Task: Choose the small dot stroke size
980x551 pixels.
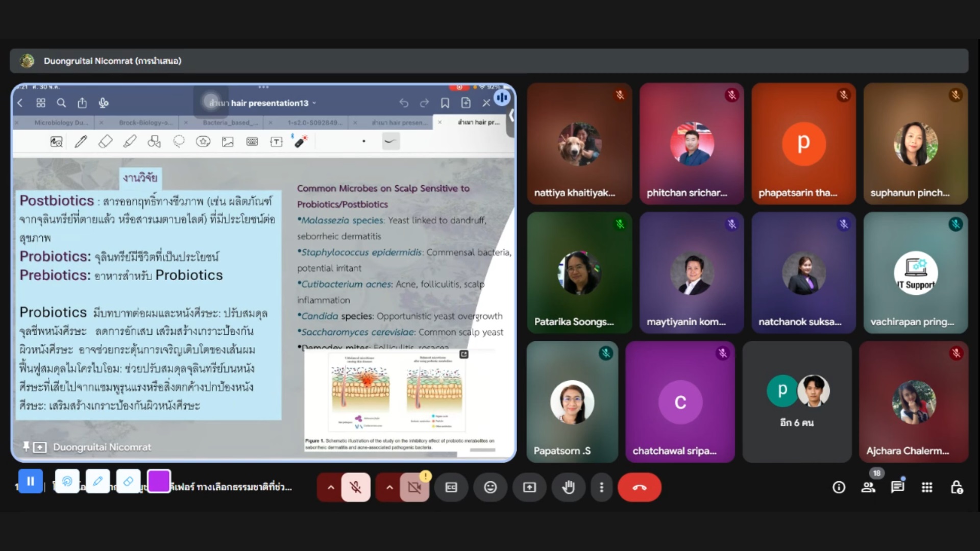Action: click(x=364, y=141)
